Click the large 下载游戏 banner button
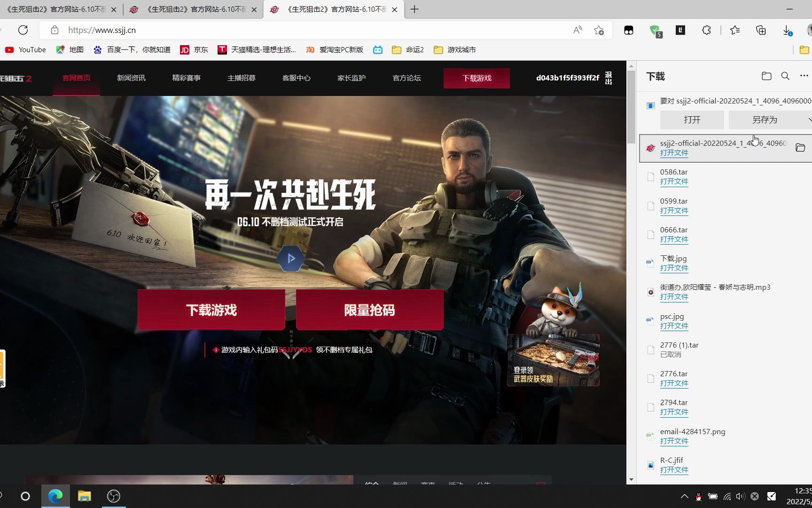 click(x=211, y=310)
